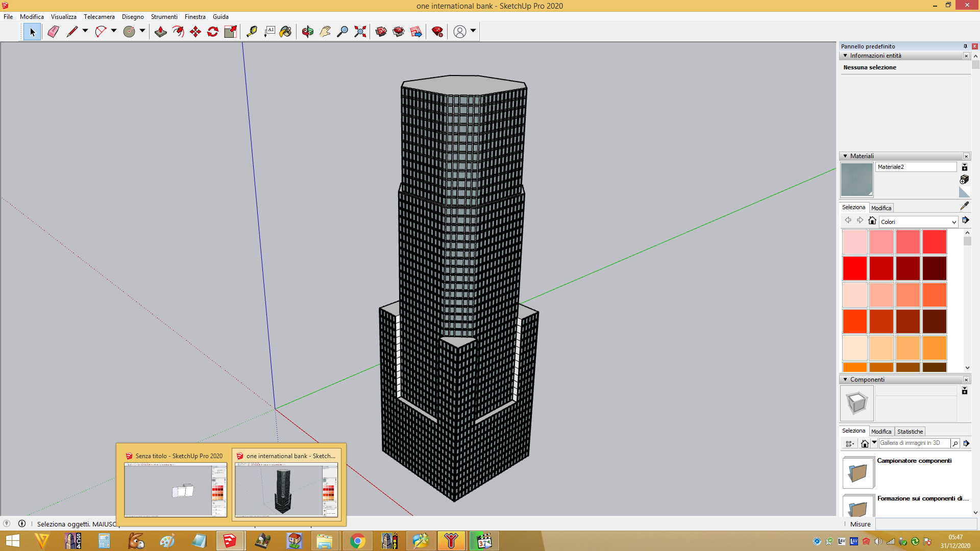Image resolution: width=980 pixels, height=551 pixels.
Task: Select the arrow Select tool
Action: pyautogui.click(x=32, y=32)
